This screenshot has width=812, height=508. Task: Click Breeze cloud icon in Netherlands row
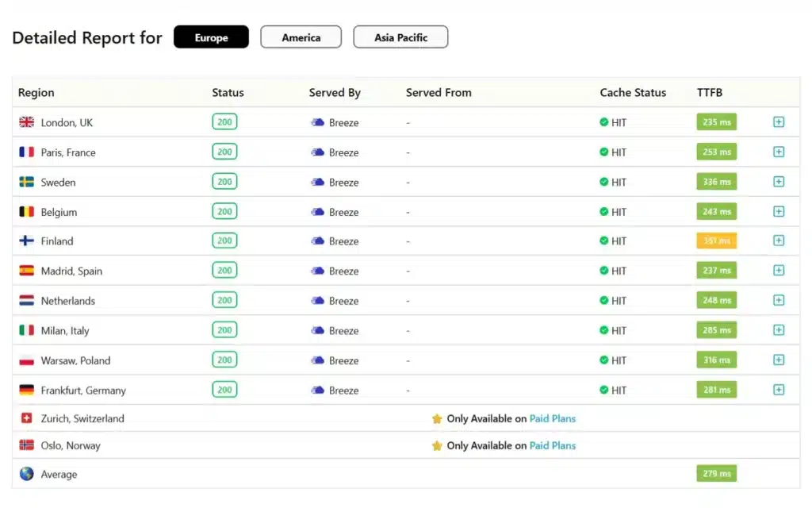click(x=317, y=301)
